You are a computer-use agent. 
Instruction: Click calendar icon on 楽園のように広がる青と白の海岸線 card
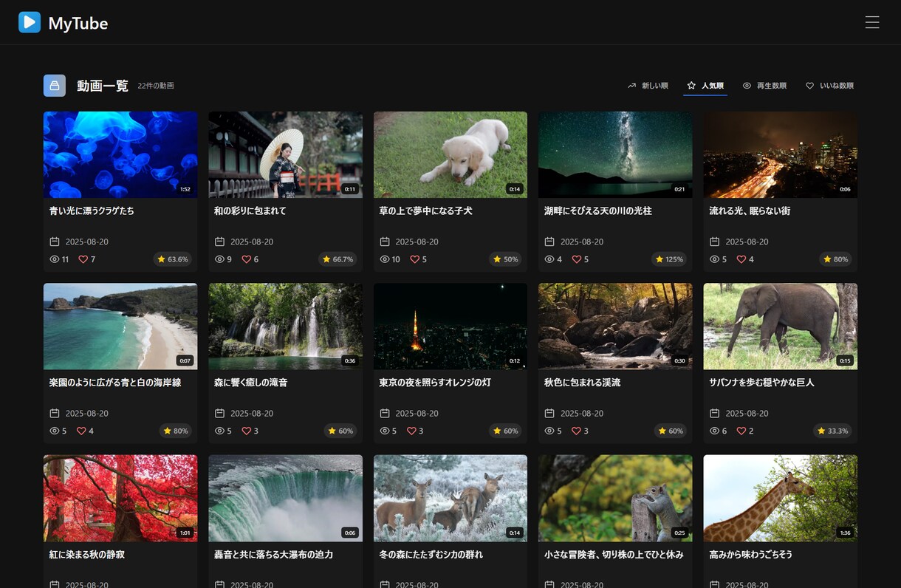click(55, 413)
